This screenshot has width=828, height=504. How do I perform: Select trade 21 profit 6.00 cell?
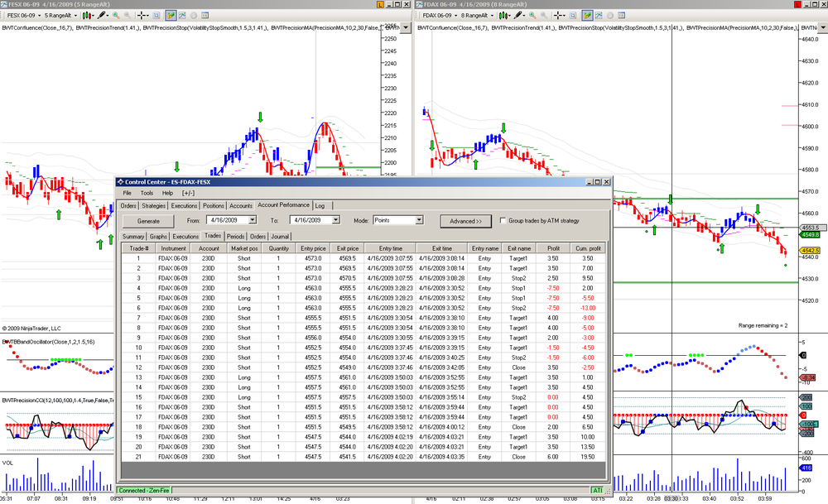[552, 457]
